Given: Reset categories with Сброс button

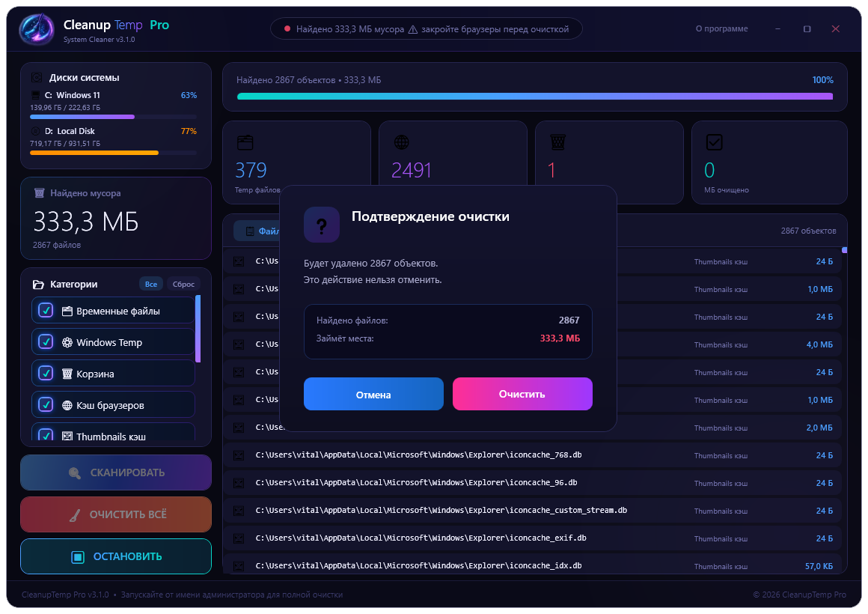Looking at the screenshot, I should point(183,285).
